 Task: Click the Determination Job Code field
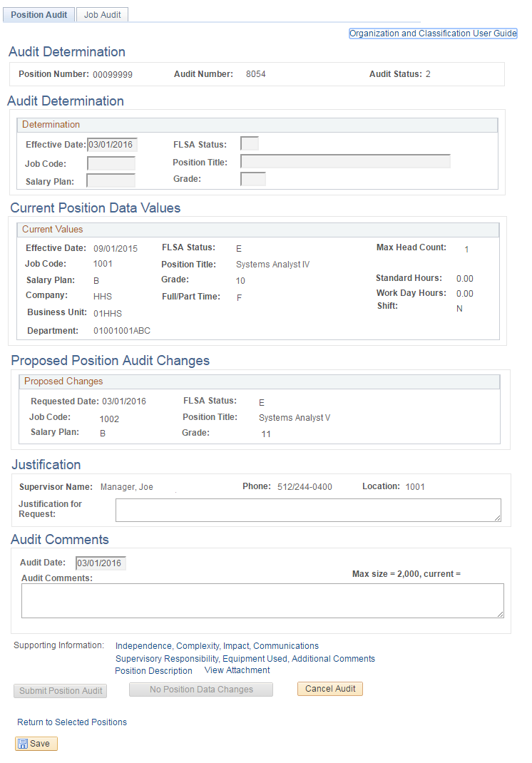click(111, 163)
